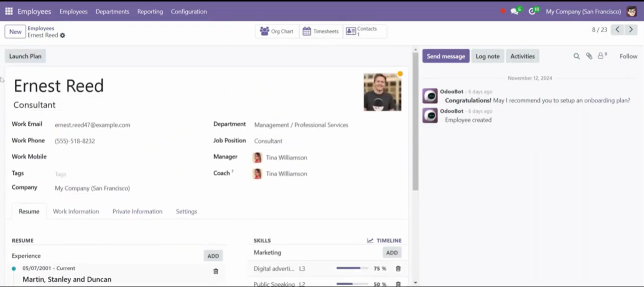The height and width of the screenshot is (287, 644).
Task: Delete the Martin, Stanley and Duncan experience
Action: [216, 271]
